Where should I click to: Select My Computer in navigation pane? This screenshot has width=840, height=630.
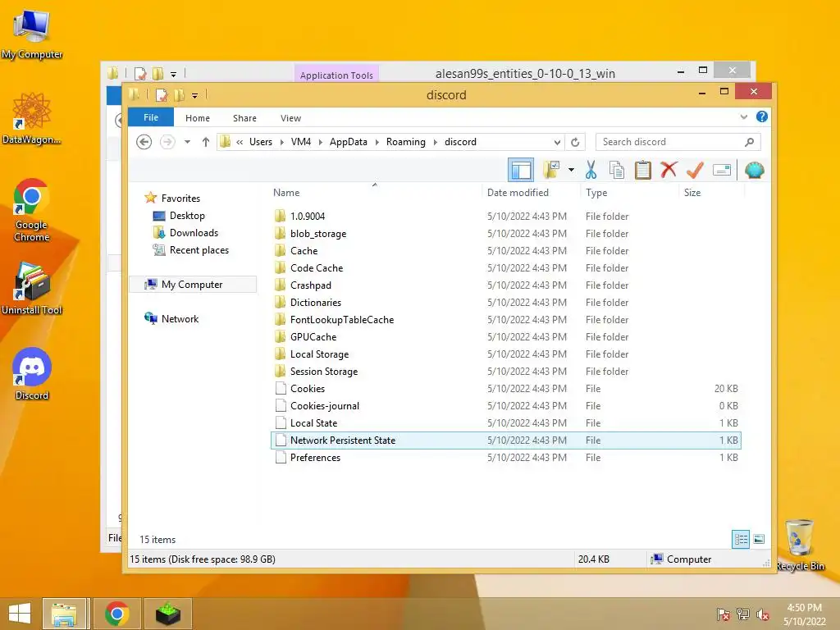pos(192,285)
